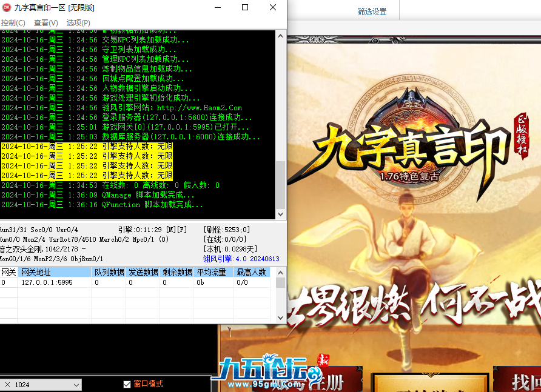The image size is (541, 392).
Task: Close the 九字真言印一区 window
Action: pyautogui.click(x=272, y=7)
